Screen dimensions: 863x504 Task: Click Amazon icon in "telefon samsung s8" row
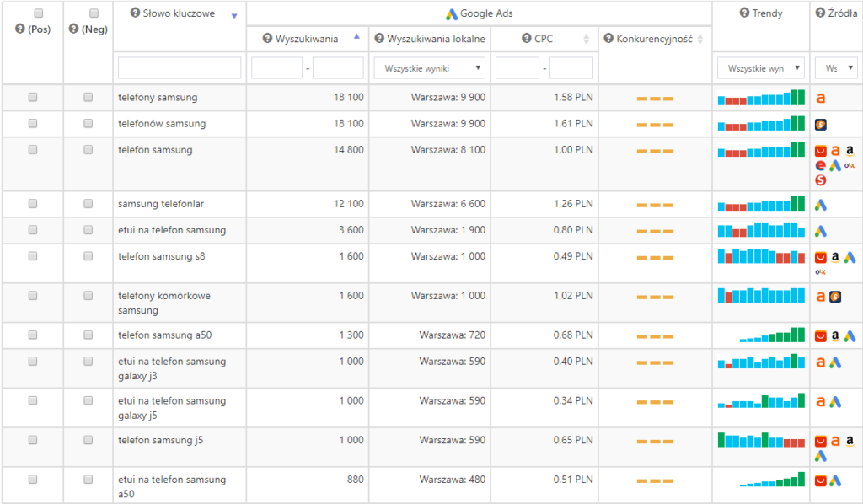click(x=835, y=257)
